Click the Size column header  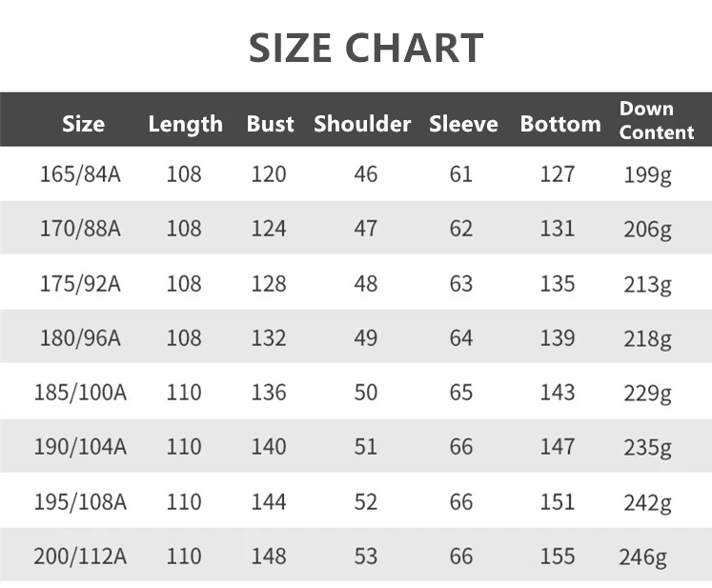pos(83,124)
